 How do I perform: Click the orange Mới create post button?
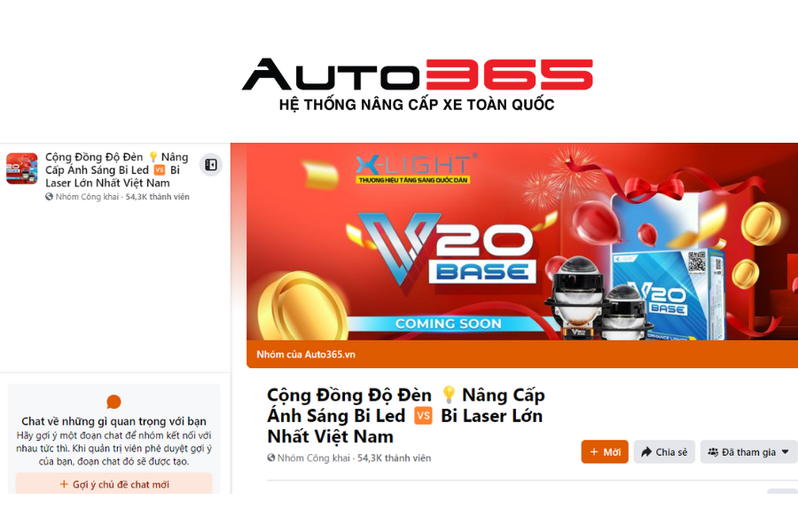pos(605,452)
